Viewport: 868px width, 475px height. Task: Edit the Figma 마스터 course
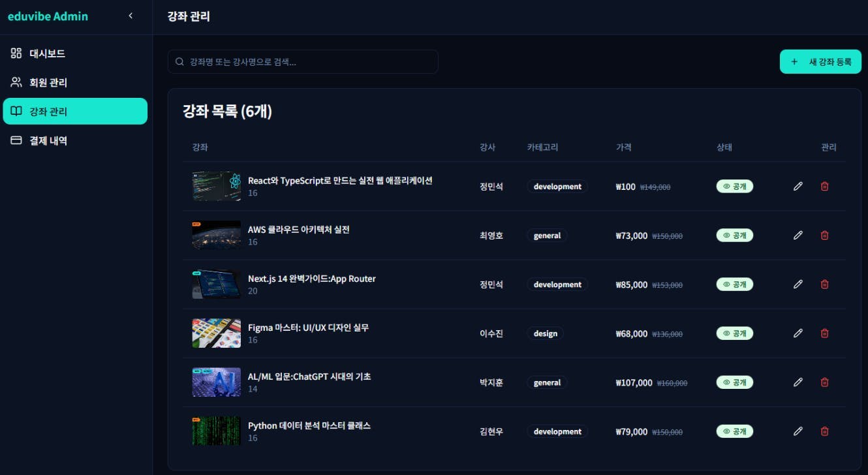pos(798,333)
